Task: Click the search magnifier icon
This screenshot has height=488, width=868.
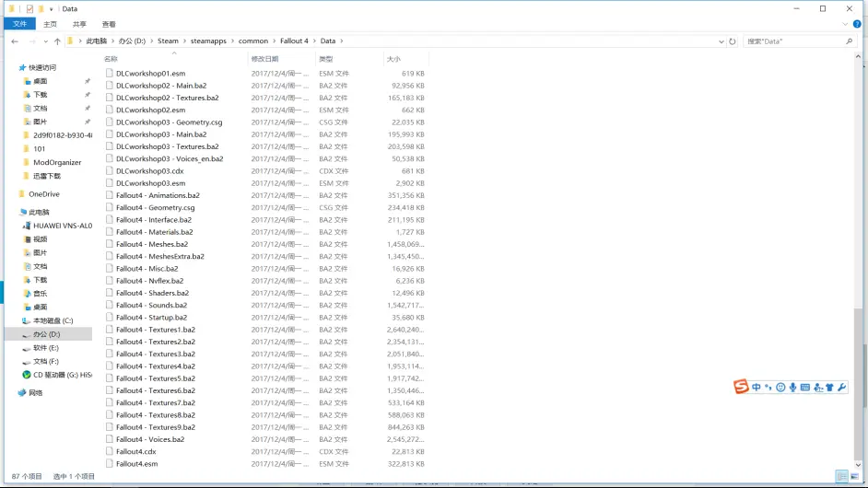Action: 850,41
